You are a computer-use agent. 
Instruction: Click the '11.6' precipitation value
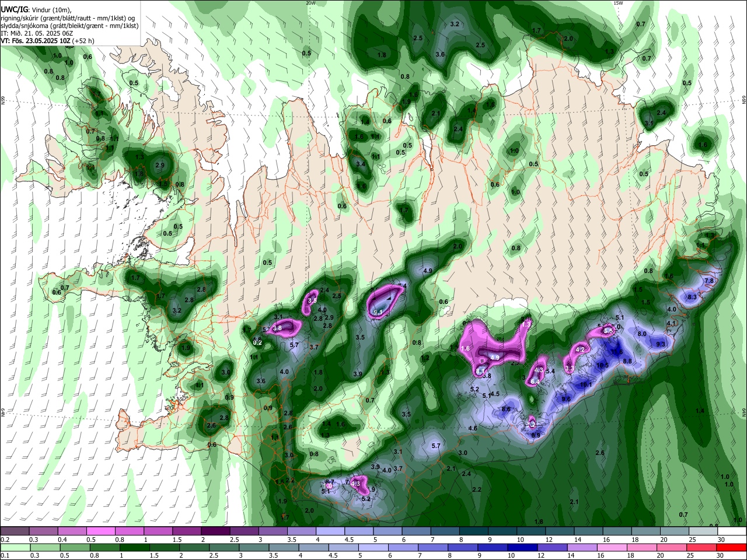coord(617,352)
